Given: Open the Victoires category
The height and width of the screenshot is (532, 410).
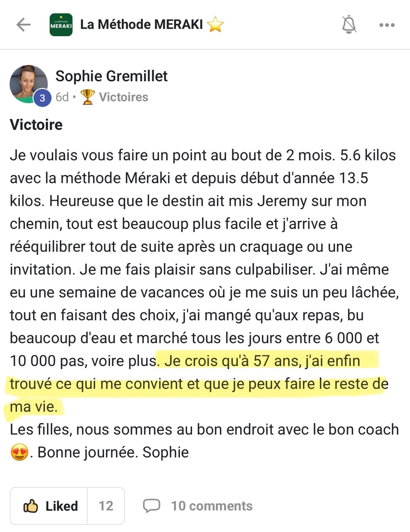Looking at the screenshot, I should point(123,97).
